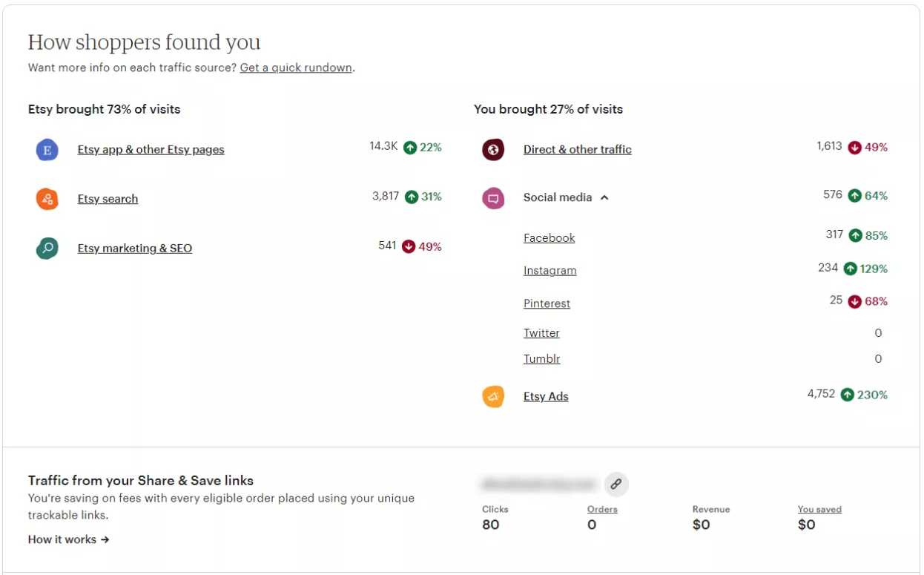Open Etsy app & other Etsy pages
The height and width of the screenshot is (575, 924).
coord(151,150)
